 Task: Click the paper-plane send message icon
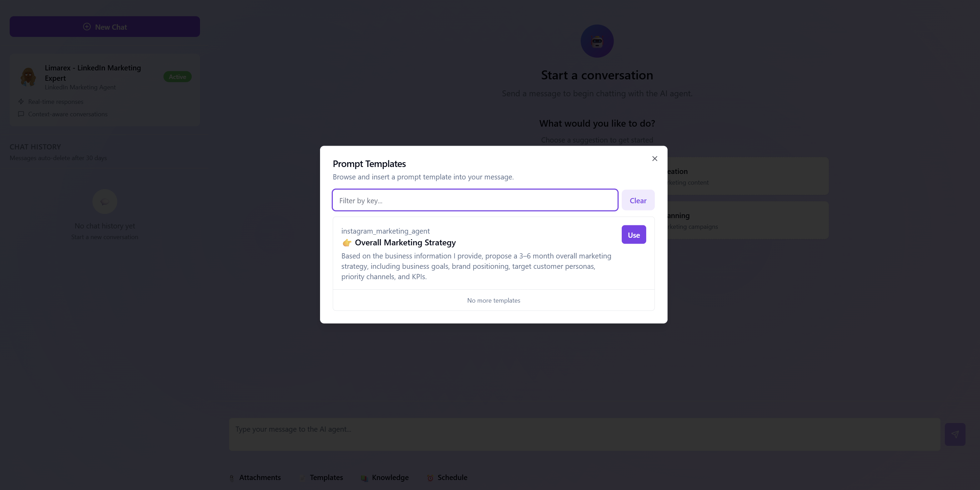point(954,434)
